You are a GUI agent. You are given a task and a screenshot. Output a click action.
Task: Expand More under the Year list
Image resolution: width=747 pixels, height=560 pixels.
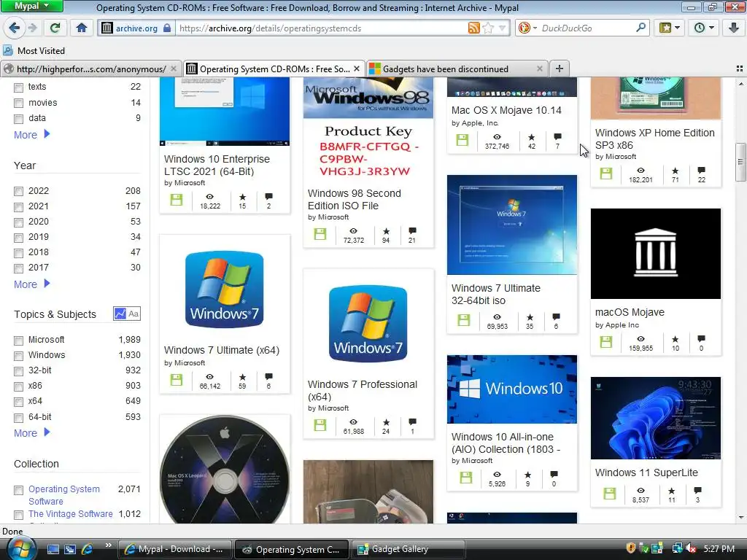(32, 284)
